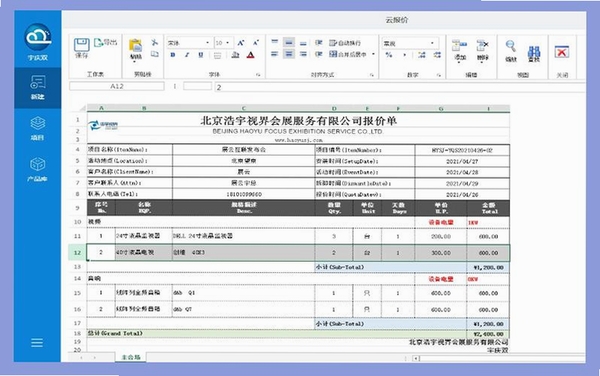Click the 导出 export icon

tap(106, 42)
